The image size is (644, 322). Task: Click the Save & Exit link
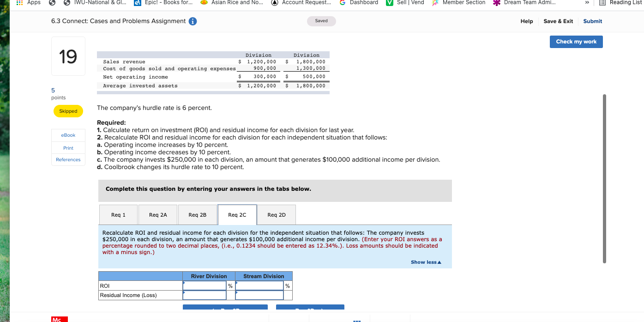tap(558, 21)
